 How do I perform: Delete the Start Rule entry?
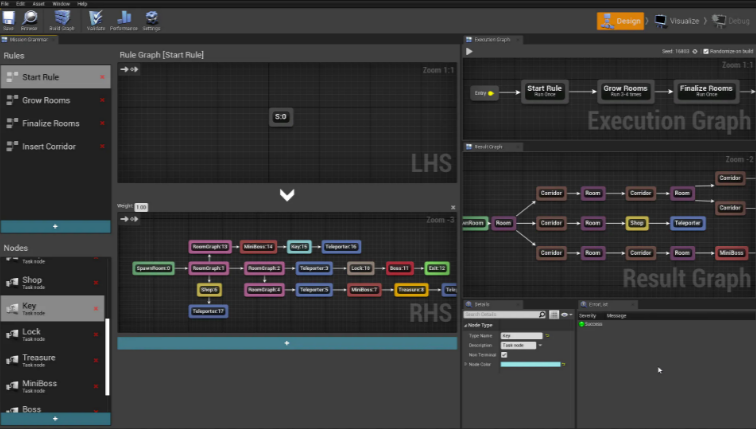(102, 77)
